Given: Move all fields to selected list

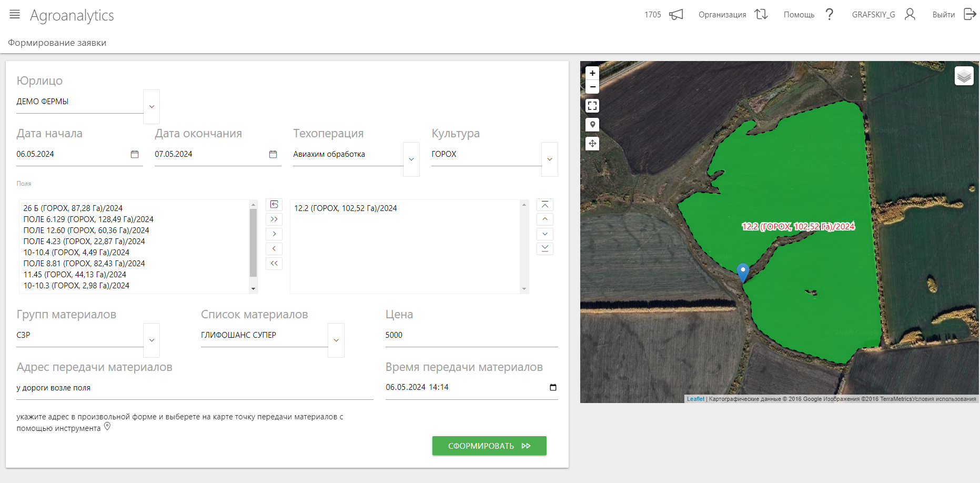Looking at the screenshot, I should (x=274, y=219).
